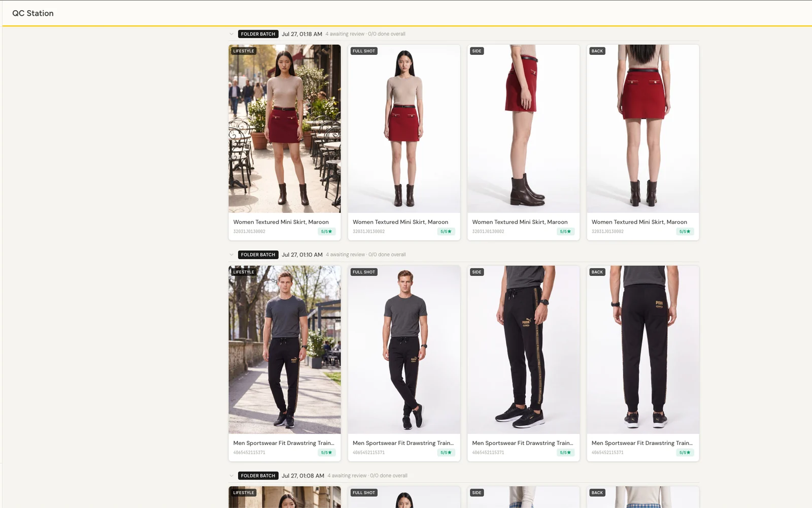Click the SKU code on the skirt Back card
The width and height of the screenshot is (812, 508).
click(x=607, y=232)
